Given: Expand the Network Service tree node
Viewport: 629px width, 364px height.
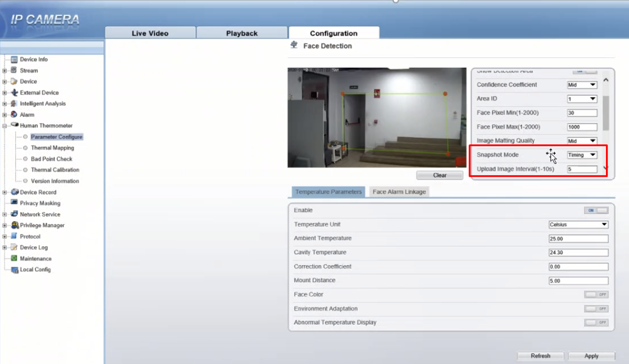Looking at the screenshot, I should 5,214.
